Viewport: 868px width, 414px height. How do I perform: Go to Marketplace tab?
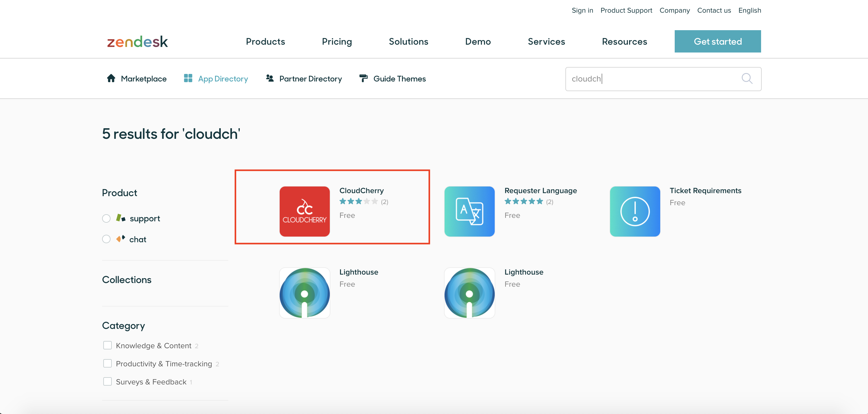coord(137,78)
